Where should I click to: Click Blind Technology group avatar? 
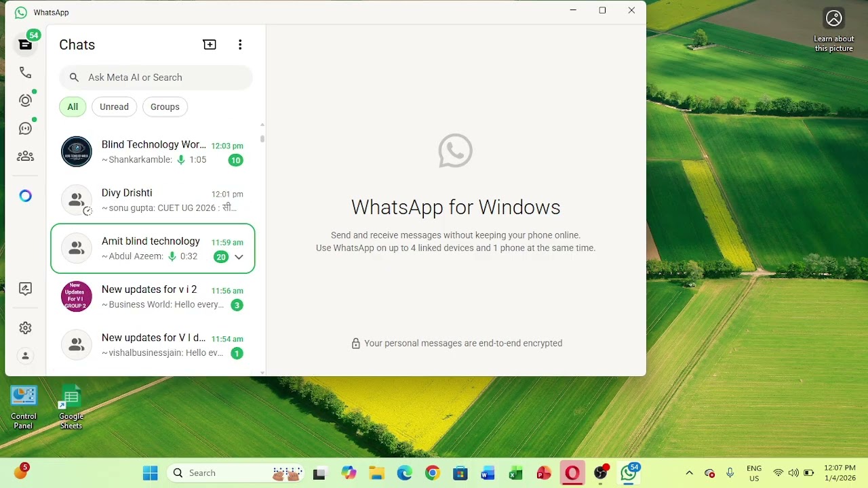(x=77, y=152)
